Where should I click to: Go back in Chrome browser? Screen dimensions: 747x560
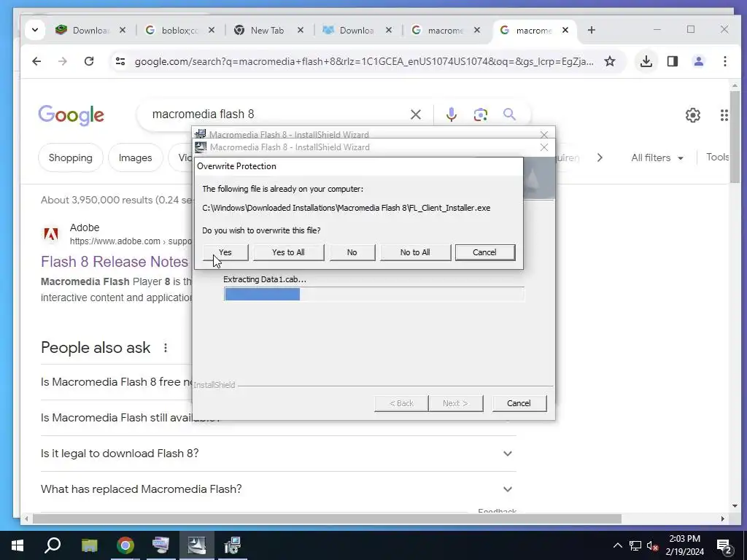coord(36,61)
